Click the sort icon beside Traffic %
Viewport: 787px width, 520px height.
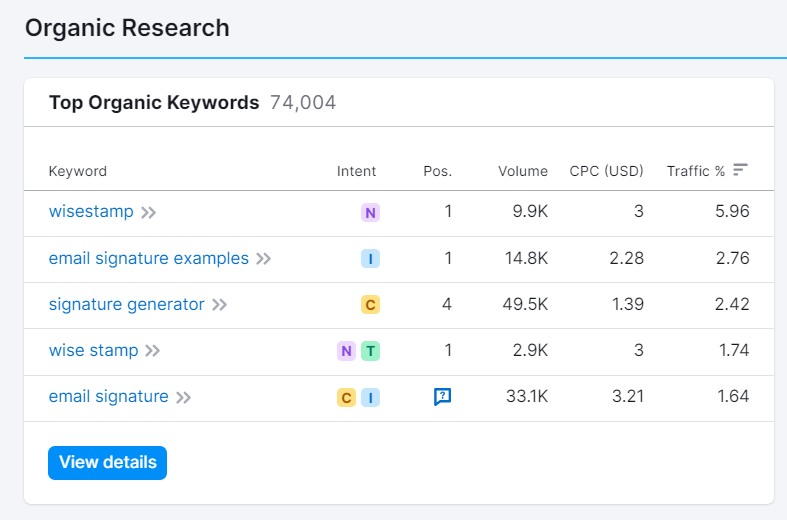click(x=740, y=170)
